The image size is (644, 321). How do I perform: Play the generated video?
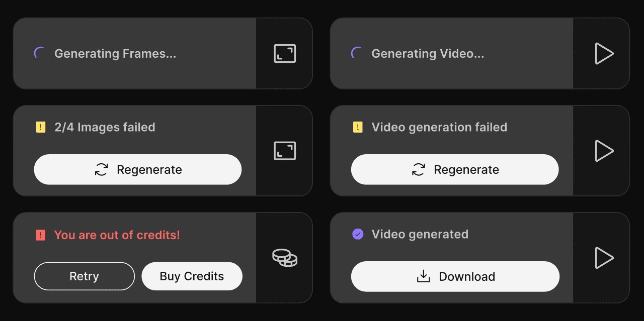tap(604, 258)
